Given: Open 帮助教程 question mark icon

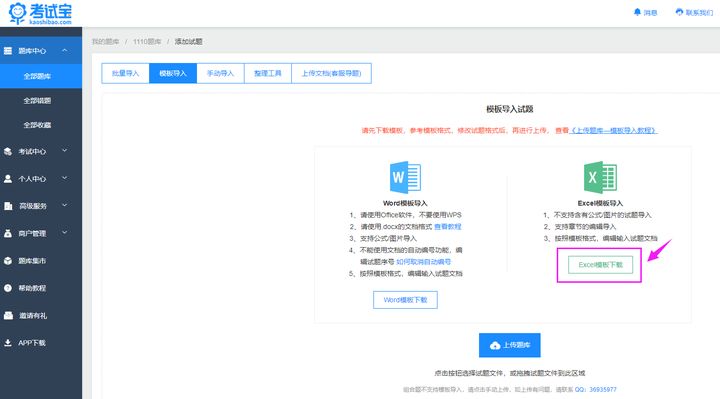Looking at the screenshot, I should [x=8, y=288].
